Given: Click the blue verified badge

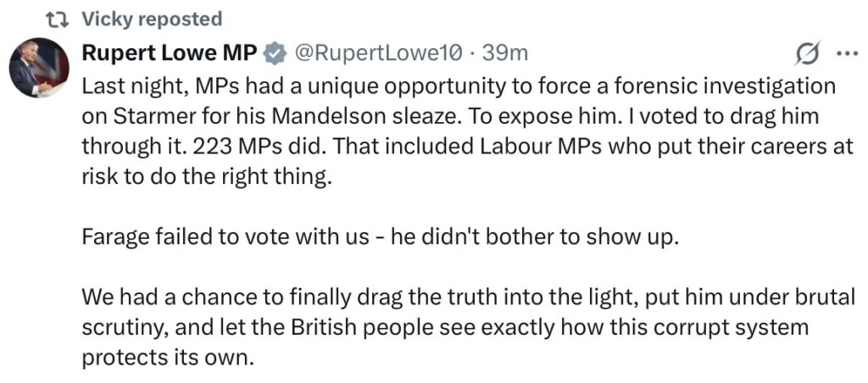Looking at the screenshot, I should pyautogui.click(x=274, y=53).
